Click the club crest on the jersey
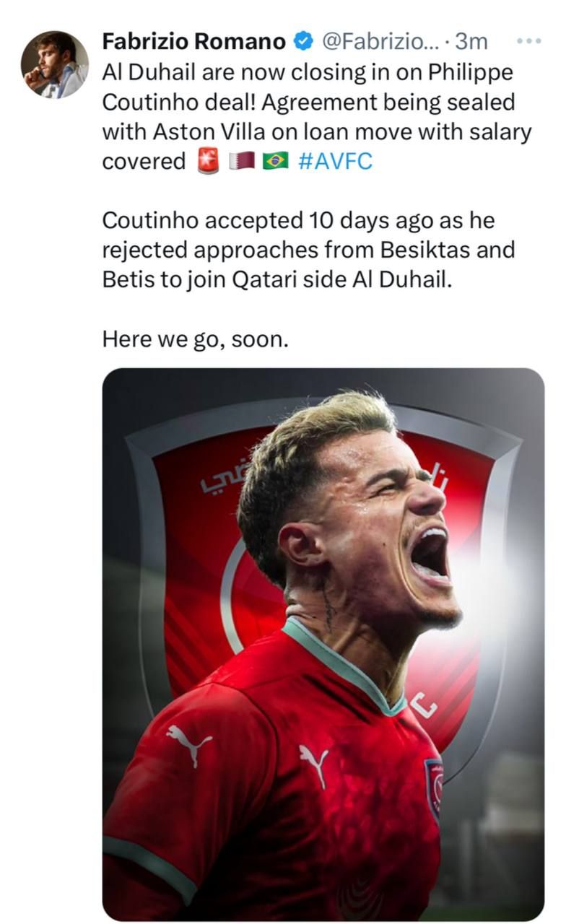 click(x=434, y=787)
